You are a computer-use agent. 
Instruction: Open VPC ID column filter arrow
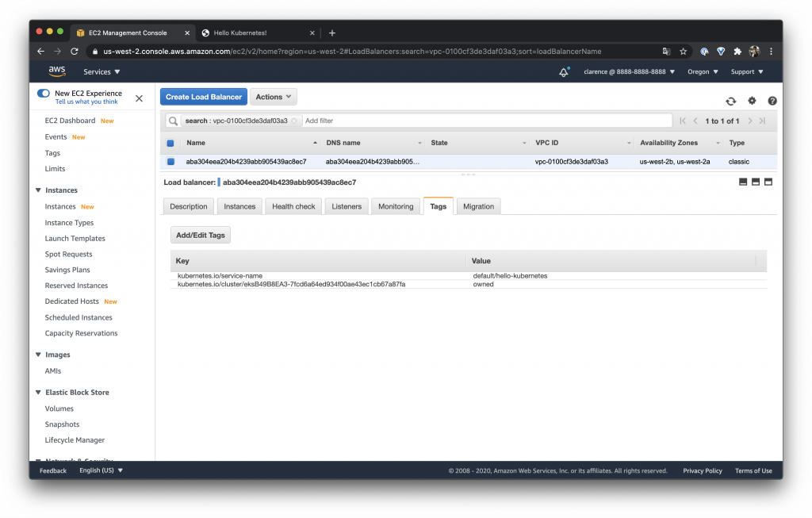pos(629,143)
